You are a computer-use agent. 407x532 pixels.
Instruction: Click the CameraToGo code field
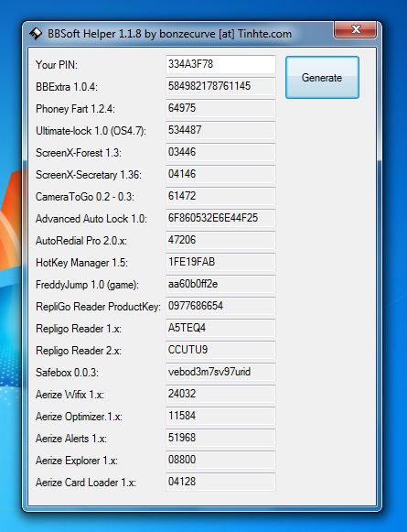click(220, 196)
